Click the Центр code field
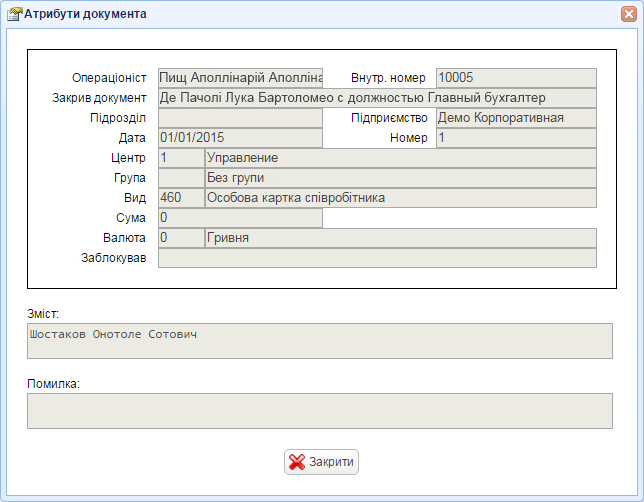Viewport: 644px width, 502px height. (x=181, y=158)
